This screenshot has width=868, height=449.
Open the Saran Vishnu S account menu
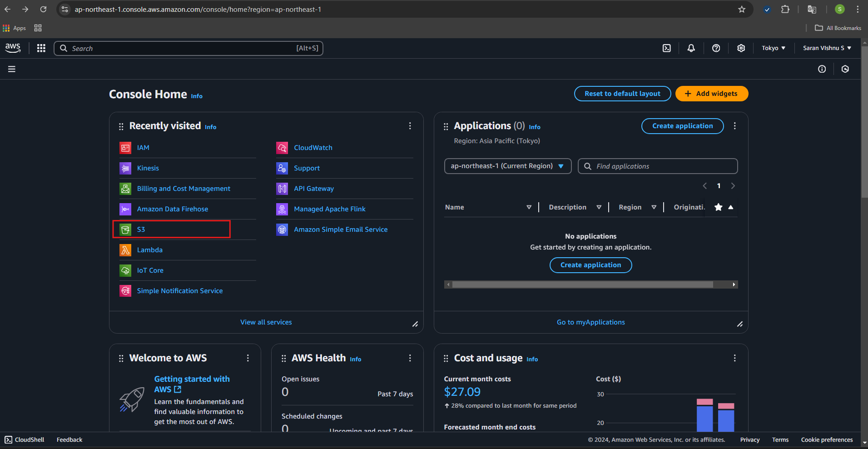tap(827, 48)
